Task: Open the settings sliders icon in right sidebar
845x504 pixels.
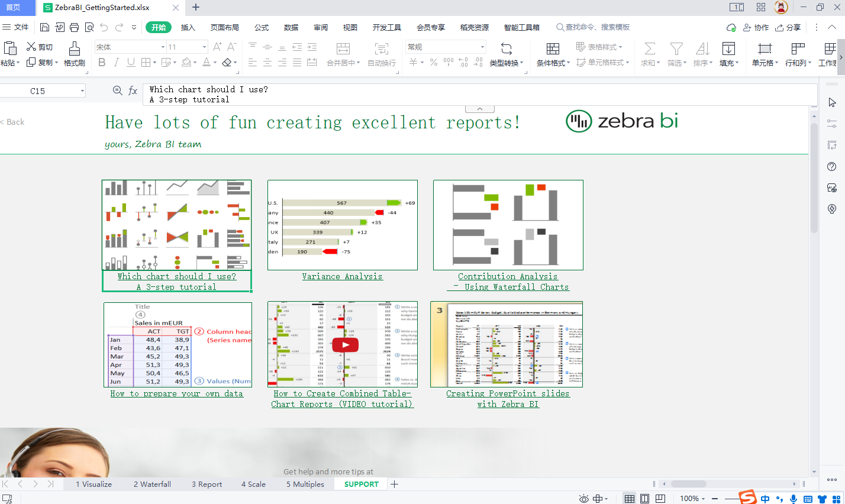Action: click(x=832, y=124)
